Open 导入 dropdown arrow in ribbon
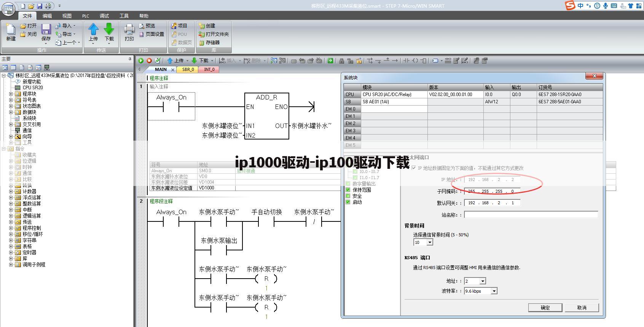This screenshot has width=644, height=327. tap(74, 26)
